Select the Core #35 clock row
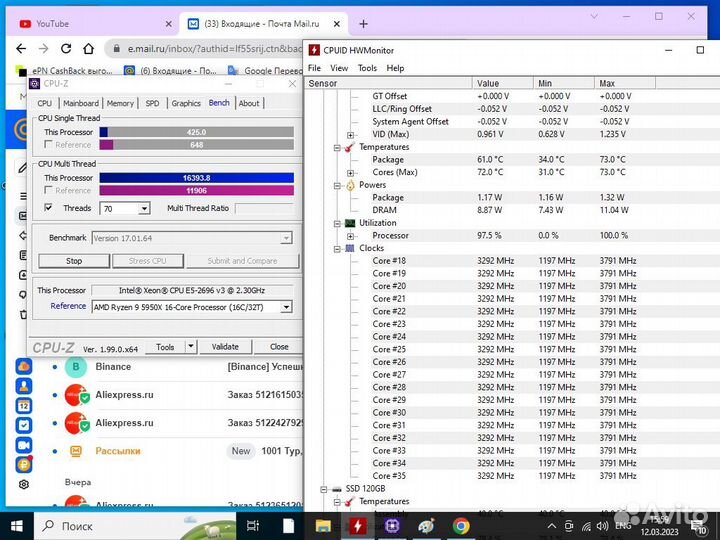 click(512, 476)
